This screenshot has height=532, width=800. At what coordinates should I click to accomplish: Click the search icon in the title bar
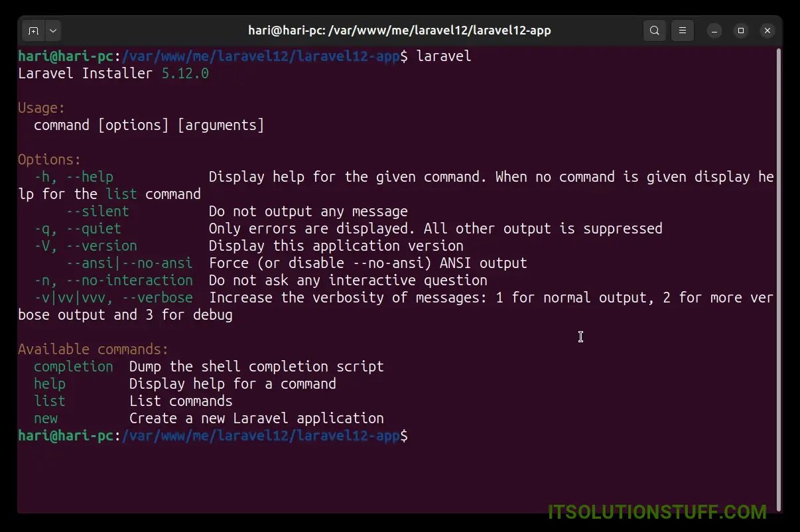point(655,31)
